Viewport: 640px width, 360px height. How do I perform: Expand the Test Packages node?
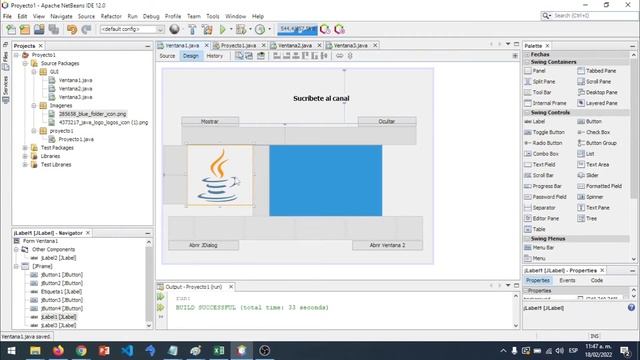[25, 148]
